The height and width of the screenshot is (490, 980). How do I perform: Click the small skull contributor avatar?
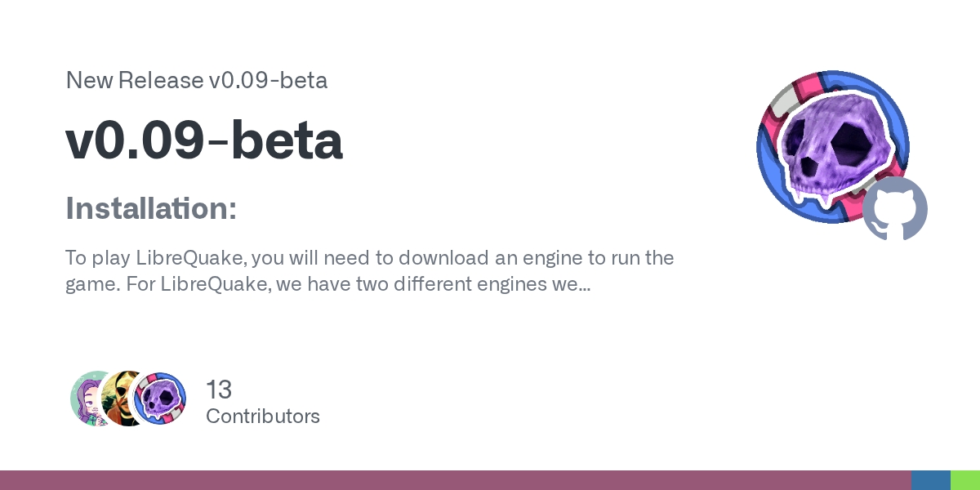pyautogui.click(x=160, y=399)
